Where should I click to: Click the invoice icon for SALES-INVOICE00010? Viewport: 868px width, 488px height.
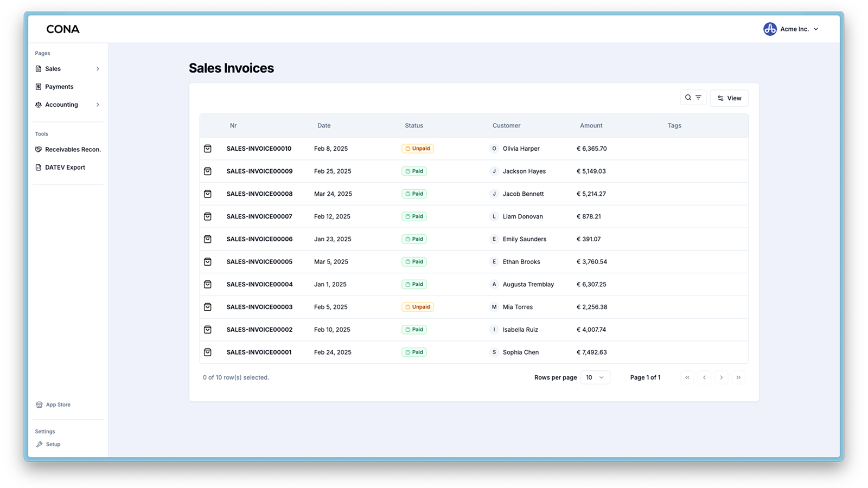(x=208, y=149)
